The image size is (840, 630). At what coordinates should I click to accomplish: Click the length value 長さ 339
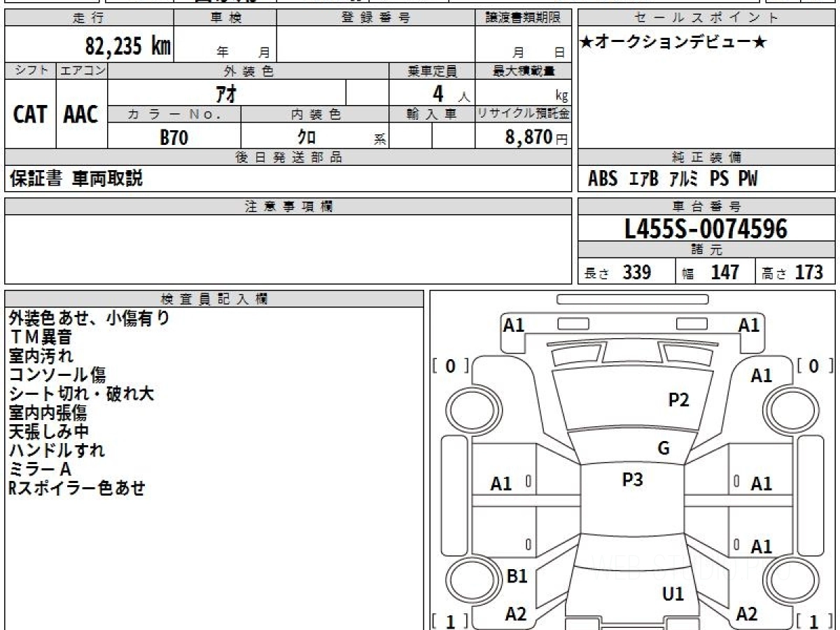(618, 273)
